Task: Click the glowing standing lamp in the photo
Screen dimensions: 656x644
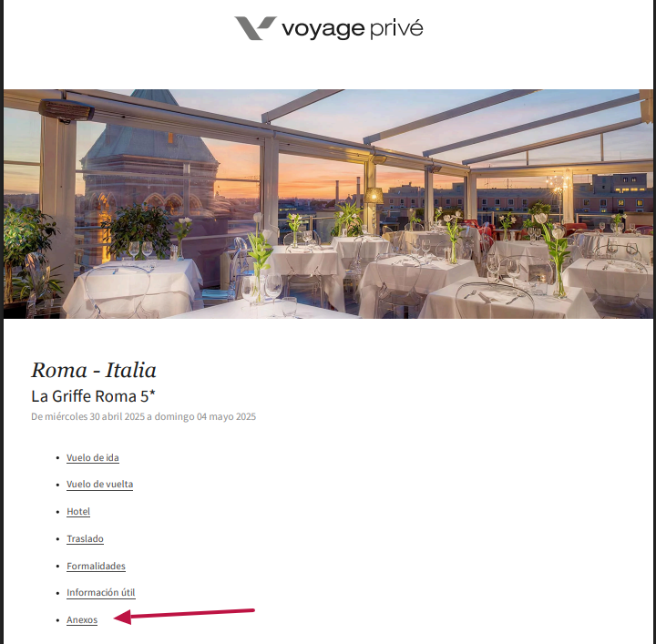Action: [x=374, y=196]
